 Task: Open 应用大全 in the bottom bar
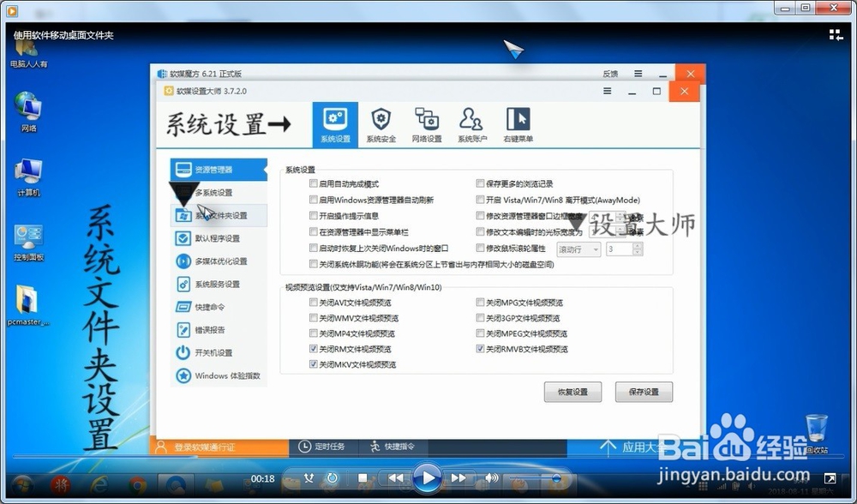pos(632,447)
